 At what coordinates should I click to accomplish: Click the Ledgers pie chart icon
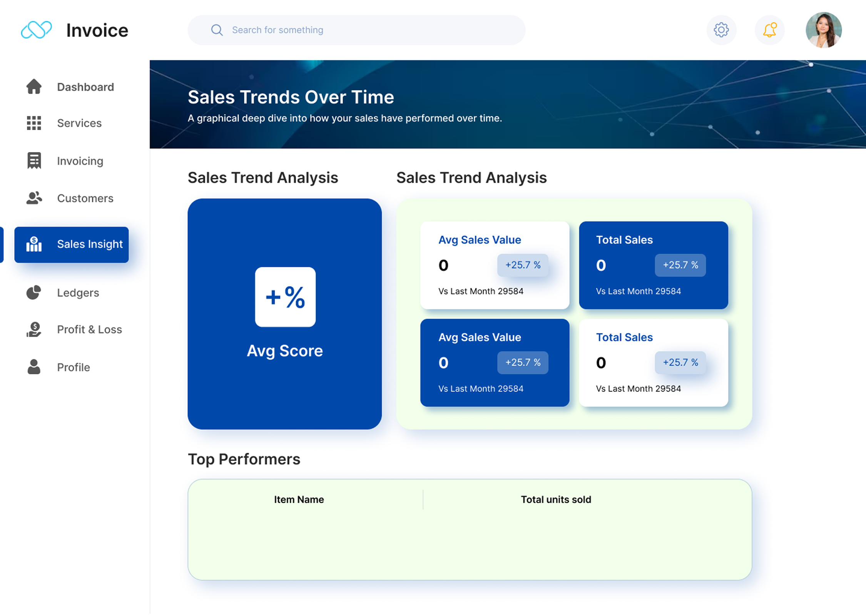[34, 293]
